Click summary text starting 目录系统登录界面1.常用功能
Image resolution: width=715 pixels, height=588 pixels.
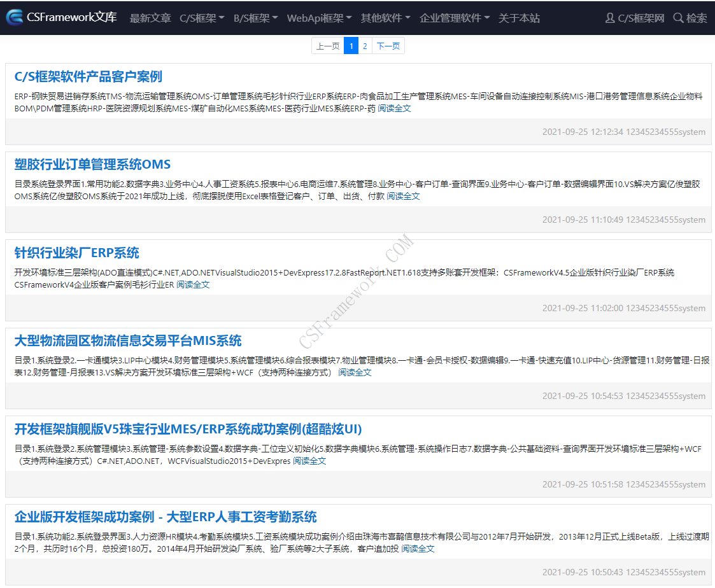[x=357, y=190]
